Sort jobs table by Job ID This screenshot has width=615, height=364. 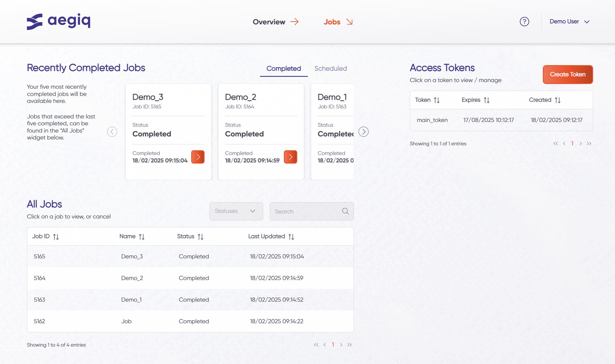click(56, 237)
